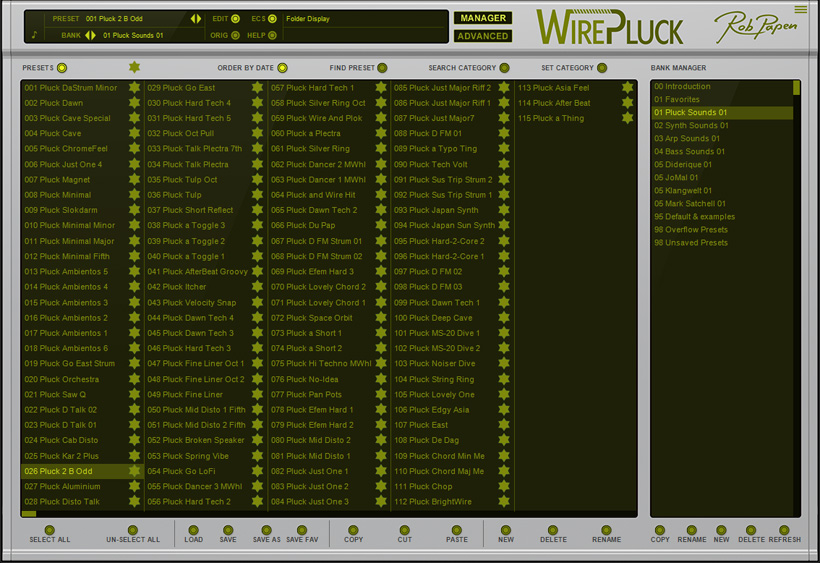Click favorite star for 113 Pluck Asia Feel
Image resolution: width=820 pixels, height=563 pixels.
click(628, 87)
